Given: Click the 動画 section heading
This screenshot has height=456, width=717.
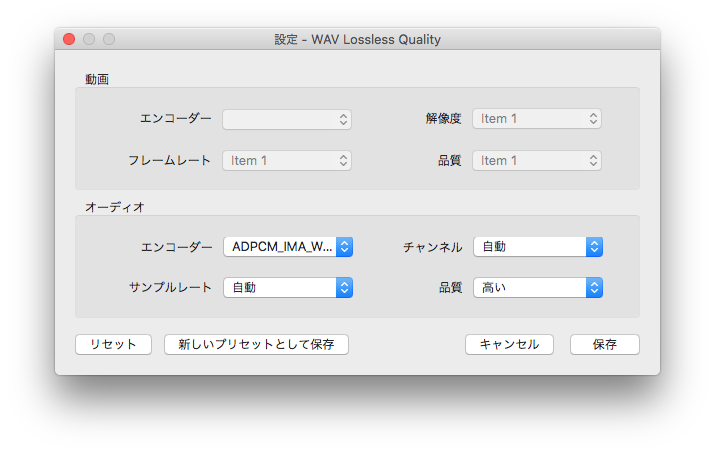Looking at the screenshot, I should (97, 78).
